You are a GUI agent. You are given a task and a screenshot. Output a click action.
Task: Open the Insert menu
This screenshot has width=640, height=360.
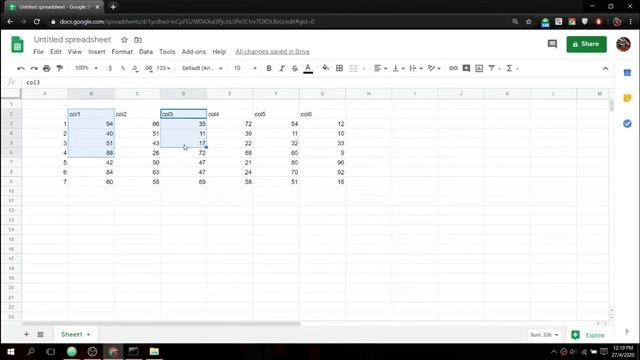pos(97,52)
